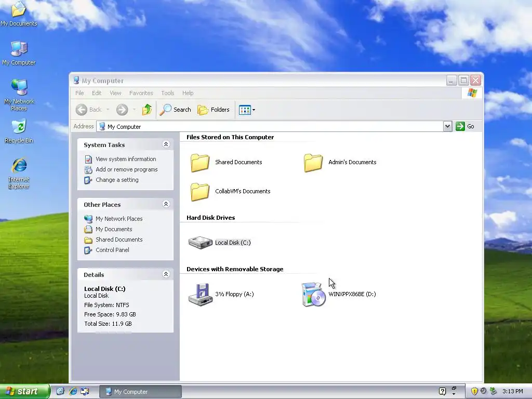
Task: Open the Edit menu
Action: pyautogui.click(x=97, y=93)
